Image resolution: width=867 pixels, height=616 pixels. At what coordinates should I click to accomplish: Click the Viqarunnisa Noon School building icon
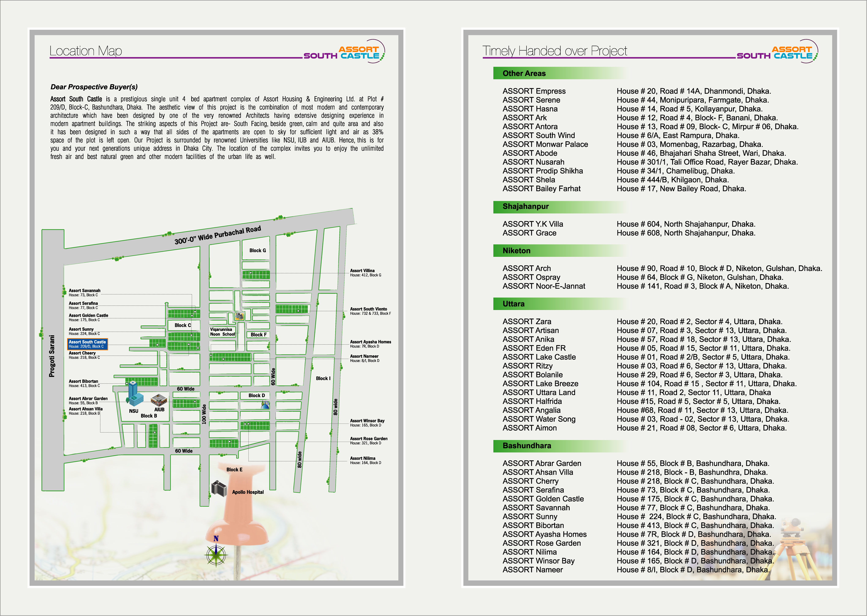(239, 316)
